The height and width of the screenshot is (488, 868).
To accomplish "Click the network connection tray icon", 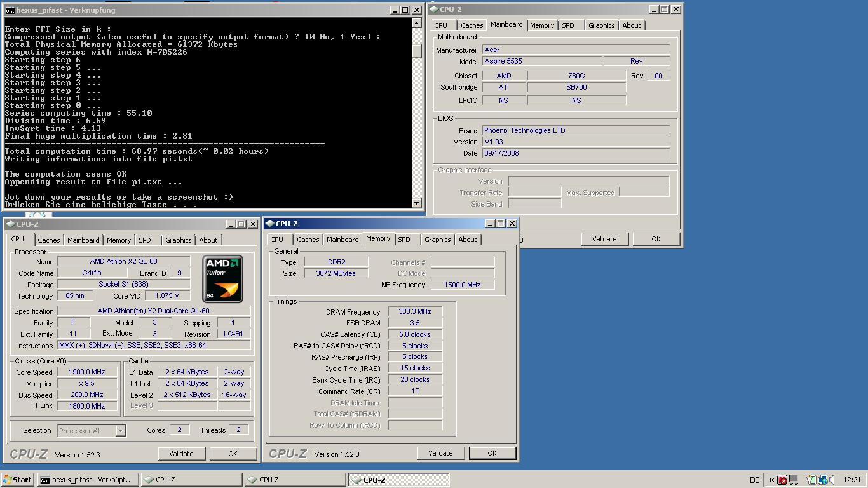I will tap(822, 480).
